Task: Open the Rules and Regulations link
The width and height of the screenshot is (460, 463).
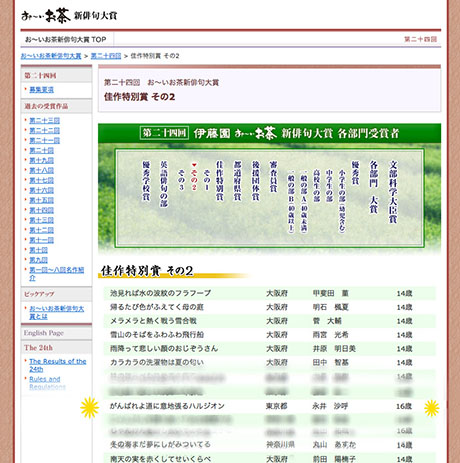Action: [x=47, y=383]
